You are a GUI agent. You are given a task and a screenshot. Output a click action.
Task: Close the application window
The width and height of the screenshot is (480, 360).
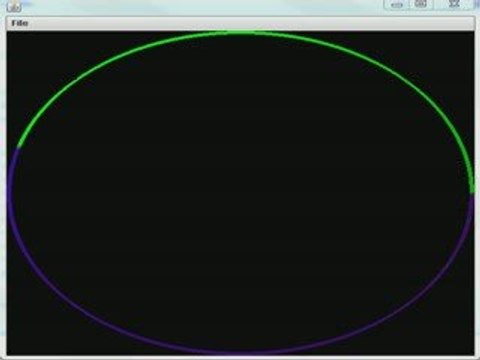click(x=454, y=4)
